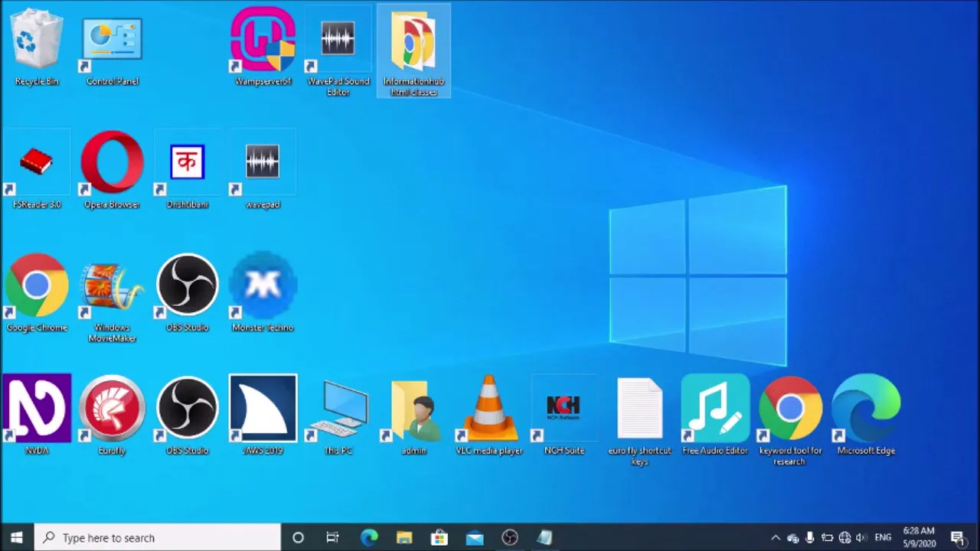Open Cortana from the taskbar circle
This screenshot has width=980, height=551.
[298, 538]
